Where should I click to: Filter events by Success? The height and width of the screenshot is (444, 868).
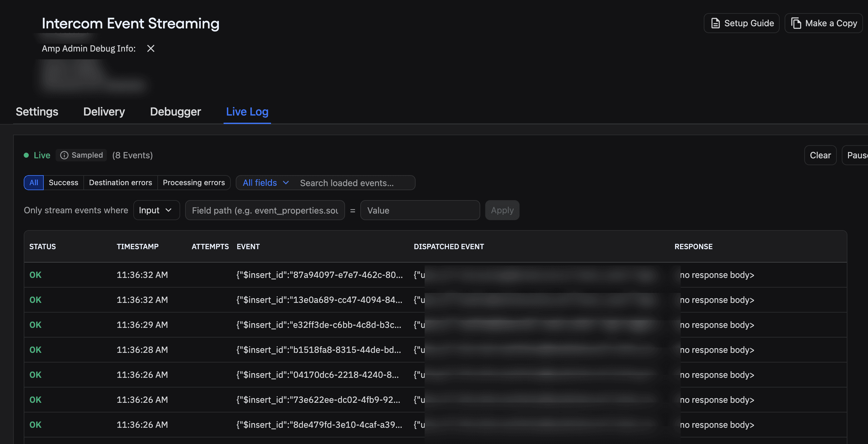(63, 183)
